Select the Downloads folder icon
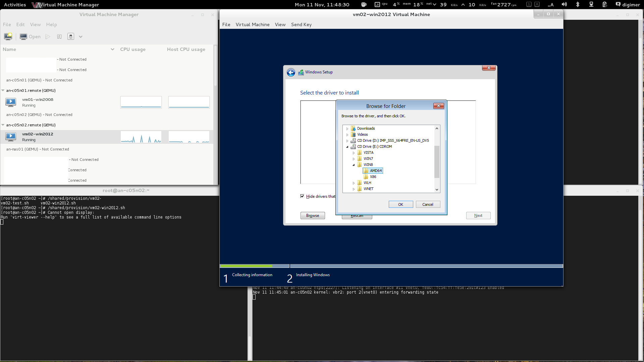 coord(353,128)
